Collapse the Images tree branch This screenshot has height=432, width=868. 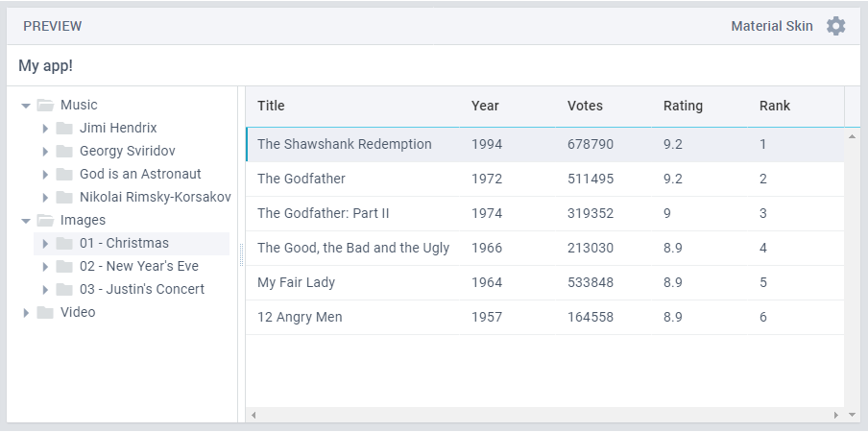[x=26, y=221]
